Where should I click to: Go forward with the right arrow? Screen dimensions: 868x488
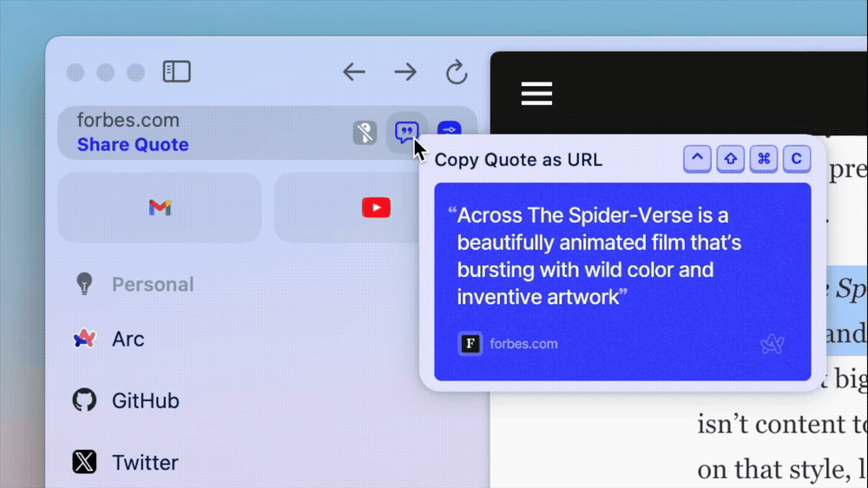405,71
